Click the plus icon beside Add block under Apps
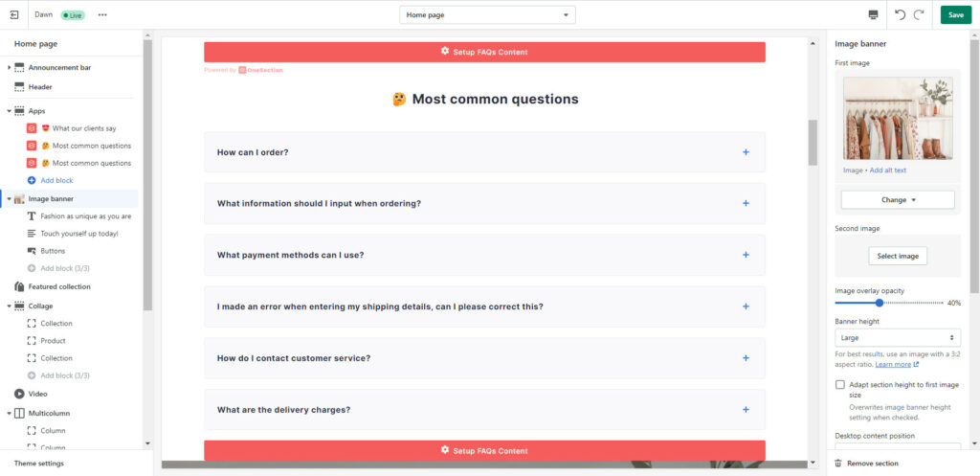 point(32,180)
